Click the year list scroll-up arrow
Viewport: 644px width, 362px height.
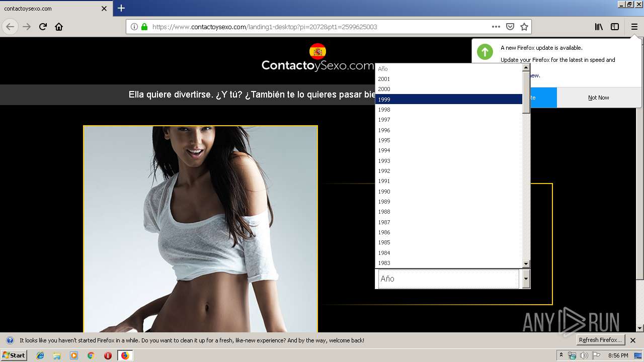coord(526,67)
